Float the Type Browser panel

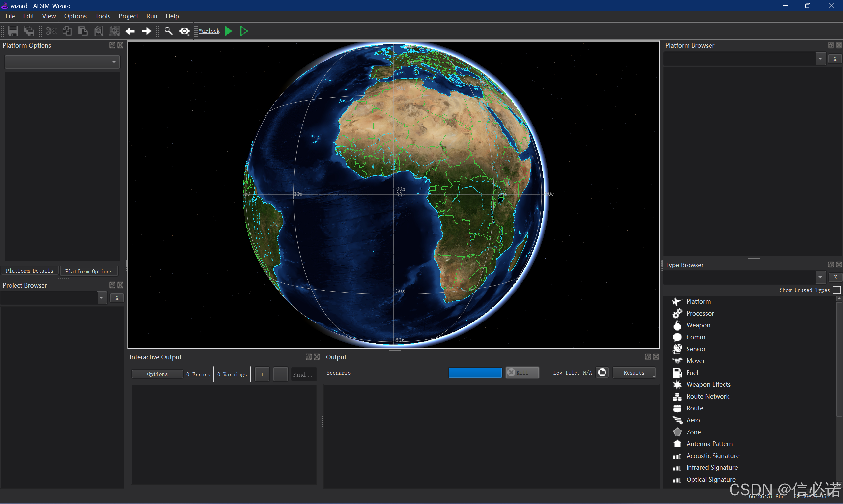coord(831,265)
